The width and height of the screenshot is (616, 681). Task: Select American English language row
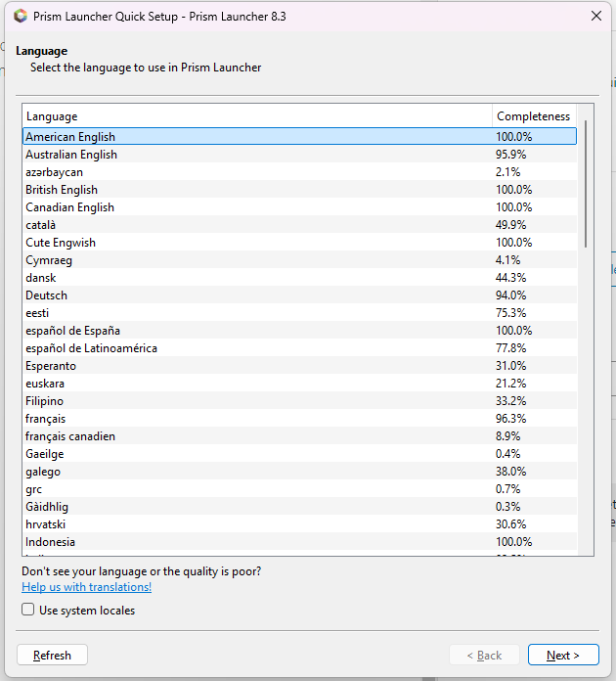pyautogui.click(x=299, y=136)
